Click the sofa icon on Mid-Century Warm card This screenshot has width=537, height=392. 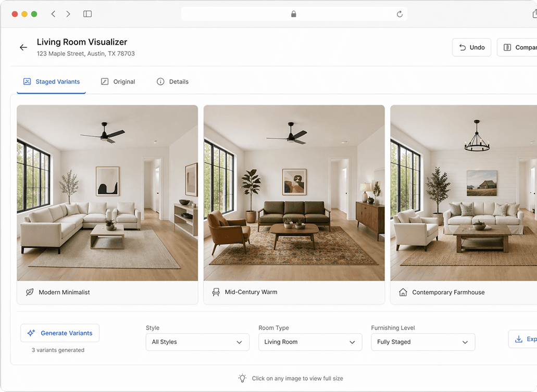[x=216, y=292]
